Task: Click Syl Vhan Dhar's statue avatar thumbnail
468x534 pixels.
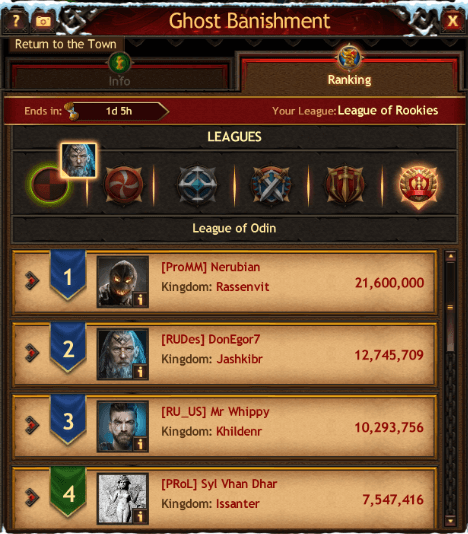Action: (123, 499)
